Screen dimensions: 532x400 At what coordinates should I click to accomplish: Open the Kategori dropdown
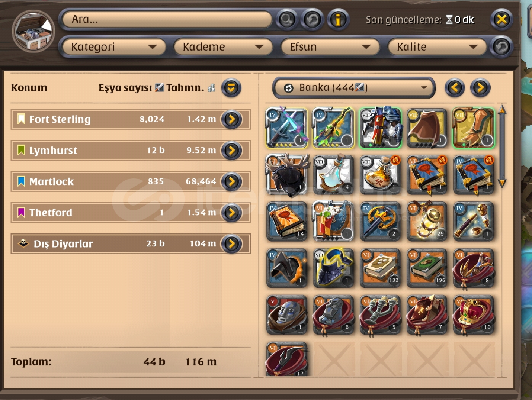pyautogui.click(x=113, y=47)
